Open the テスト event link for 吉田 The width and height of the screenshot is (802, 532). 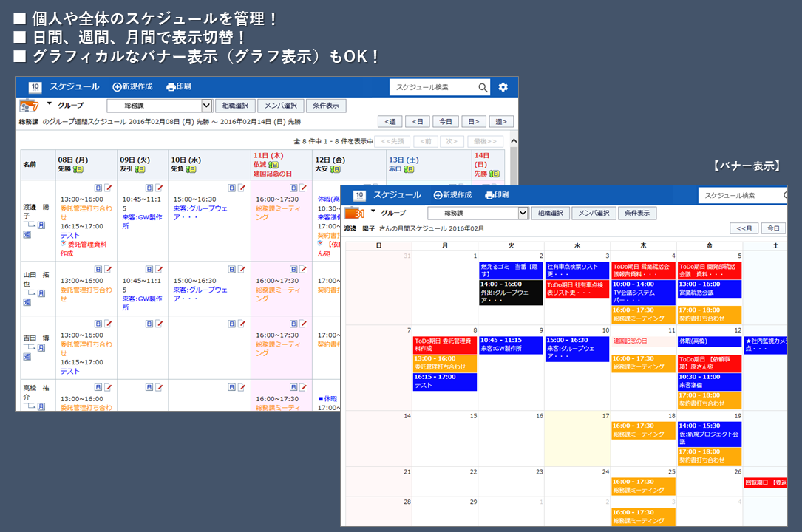pyautogui.click(x=70, y=372)
